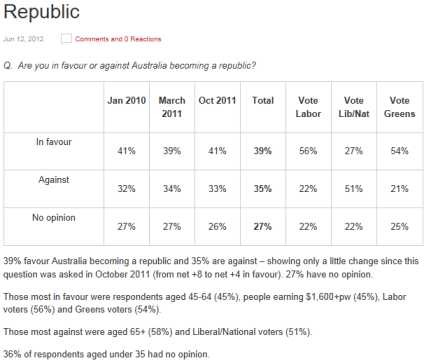This screenshot has width=431, height=363.
Task: Click the survey question text in italics
Action: pyautogui.click(x=130, y=66)
